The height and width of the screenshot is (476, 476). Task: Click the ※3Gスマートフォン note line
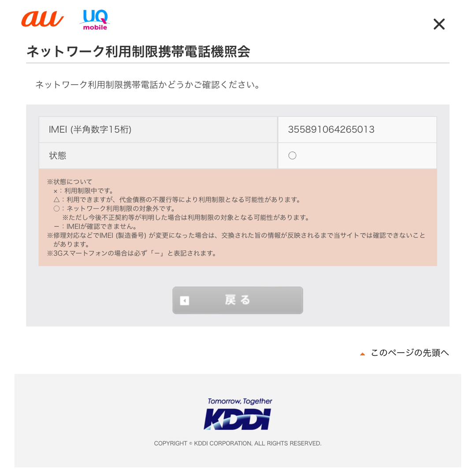[132, 253]
